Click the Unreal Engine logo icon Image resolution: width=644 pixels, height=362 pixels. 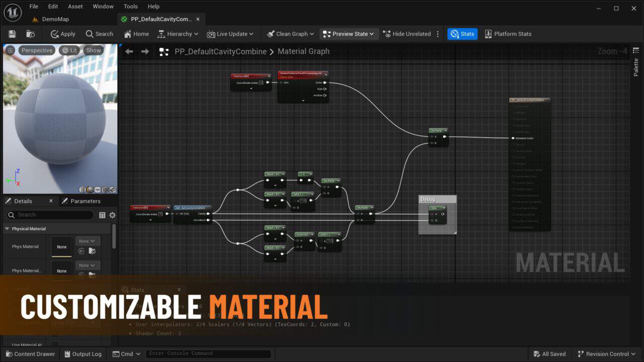[13, 13]
